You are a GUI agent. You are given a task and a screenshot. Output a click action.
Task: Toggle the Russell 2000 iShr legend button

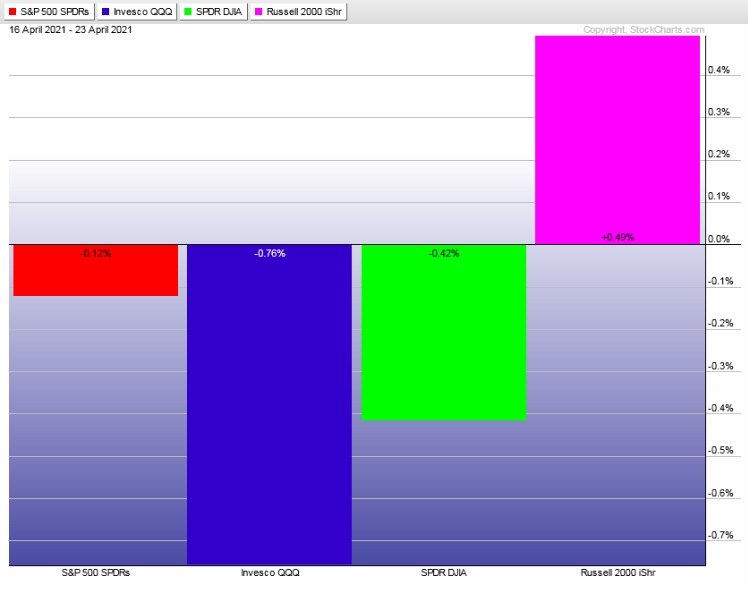[299, 11]
